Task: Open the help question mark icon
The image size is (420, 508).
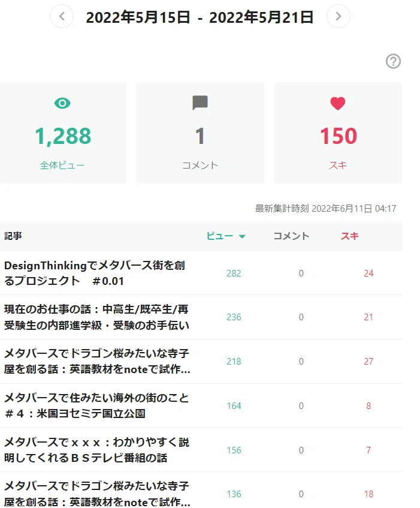Action: point(393,61)
